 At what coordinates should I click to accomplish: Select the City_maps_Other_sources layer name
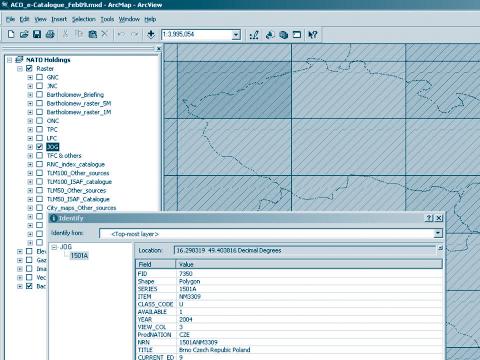pyautogui.click(x=81, y=208)
